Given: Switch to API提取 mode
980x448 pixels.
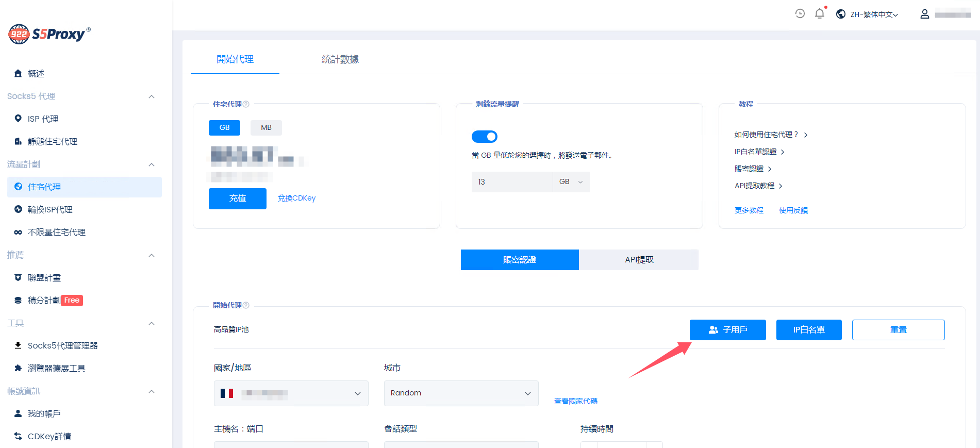Looking at the screenshot, I should (639, 260).
